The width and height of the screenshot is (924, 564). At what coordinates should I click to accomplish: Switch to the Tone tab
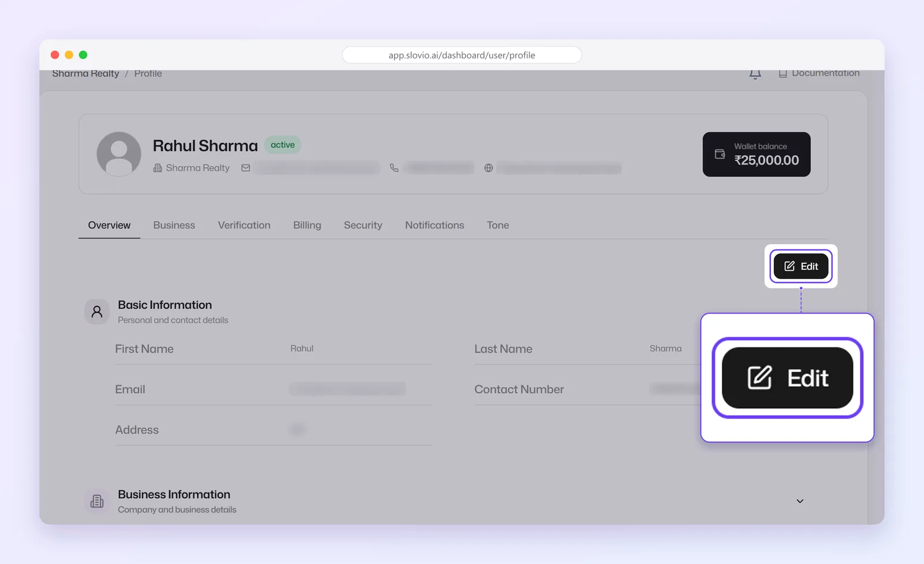click(x=498, y=225)
